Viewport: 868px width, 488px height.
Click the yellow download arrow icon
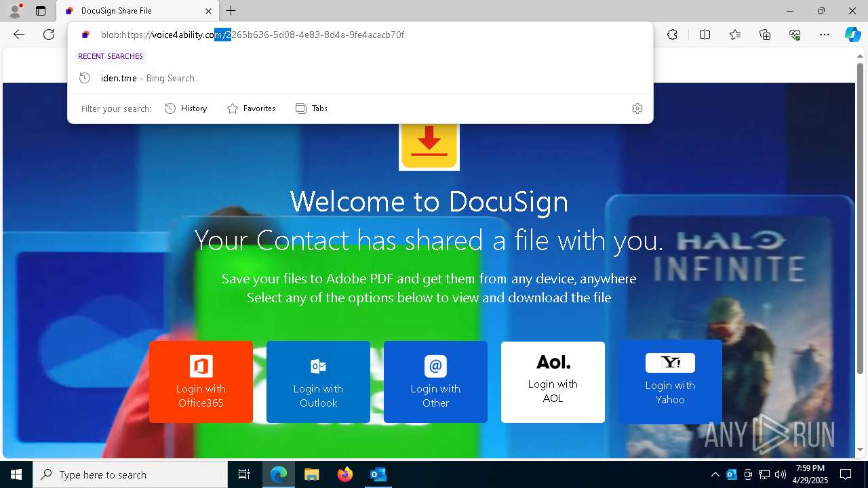coord(429,146)
